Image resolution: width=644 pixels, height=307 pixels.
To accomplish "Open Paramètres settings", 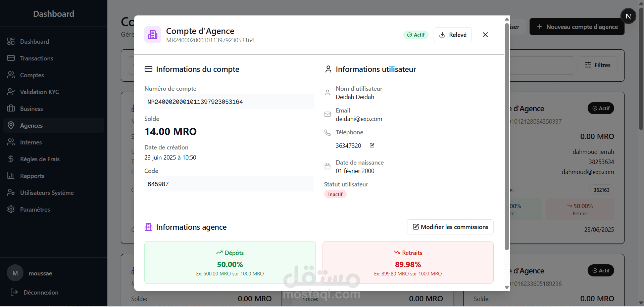I will (x=54, y=209).
